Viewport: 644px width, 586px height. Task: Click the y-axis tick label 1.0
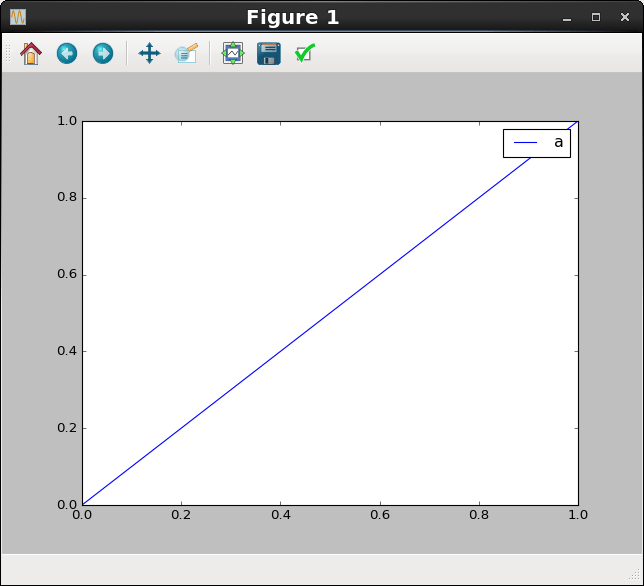[x=67, y=121]
